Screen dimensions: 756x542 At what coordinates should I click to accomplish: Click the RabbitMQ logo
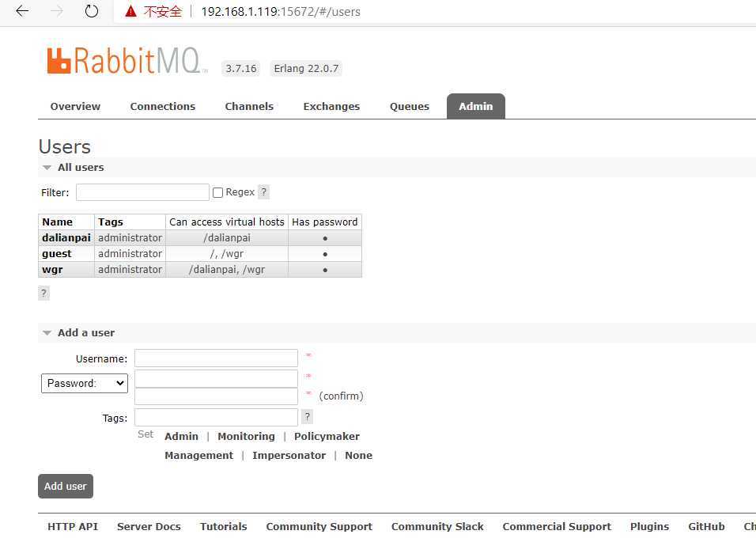click(x=127, y=60)
